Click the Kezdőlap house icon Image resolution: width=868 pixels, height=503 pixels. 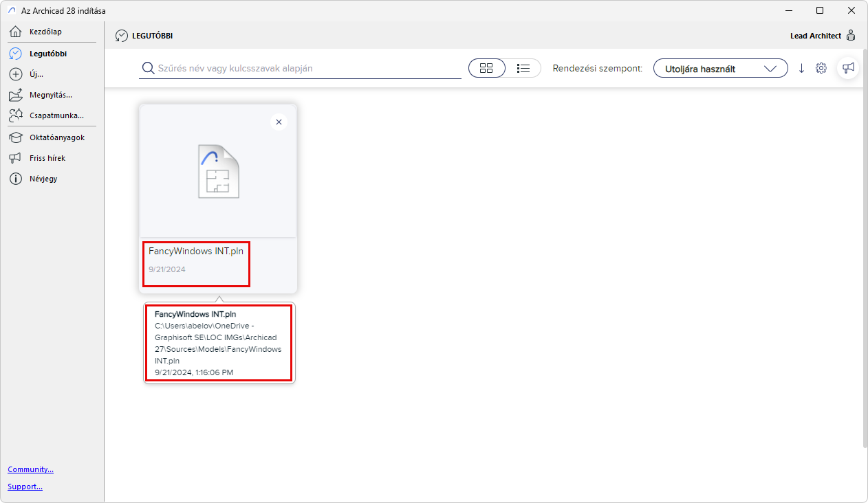click(x=16, y=32)
